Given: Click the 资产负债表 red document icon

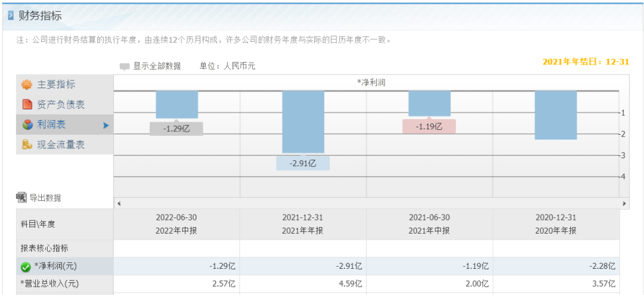Looking at the screenshot, I should tap(27, 105).
